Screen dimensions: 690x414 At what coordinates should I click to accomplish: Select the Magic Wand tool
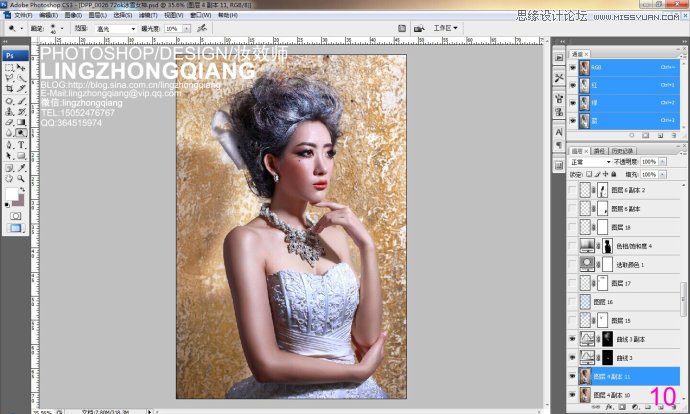click(21, 78)
